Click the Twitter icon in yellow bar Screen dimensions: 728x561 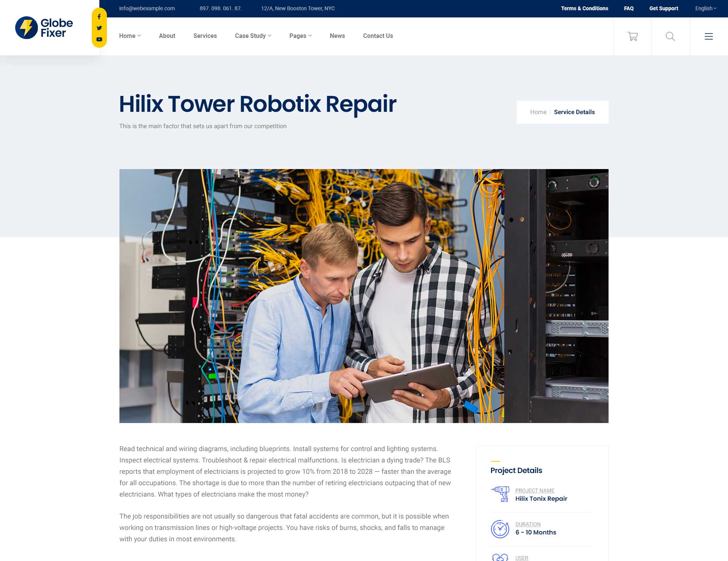coord(99,28)
